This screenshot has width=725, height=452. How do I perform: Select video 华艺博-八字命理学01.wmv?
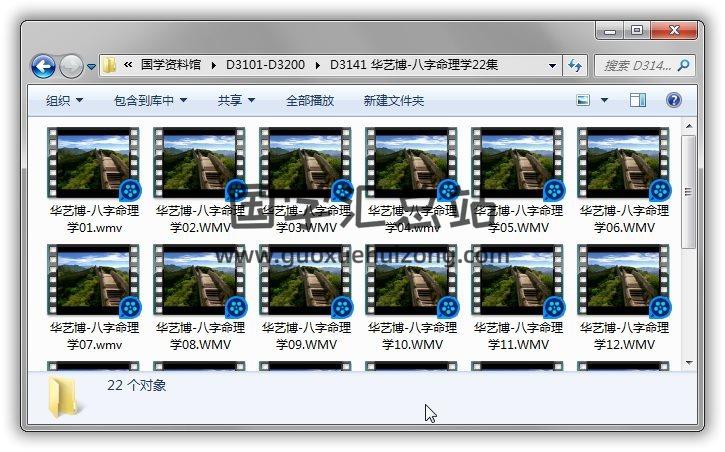[x=94, y=181]
